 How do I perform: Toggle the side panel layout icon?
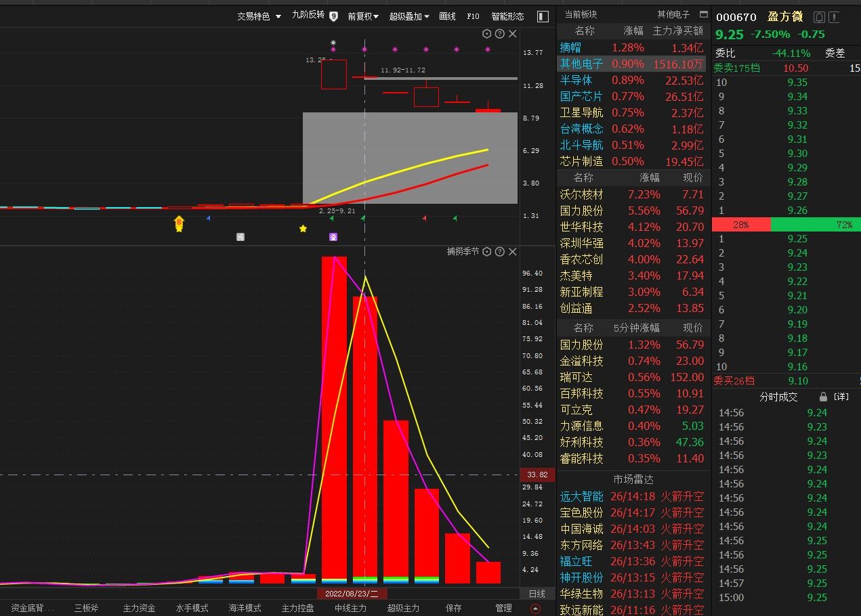(543, 16)
